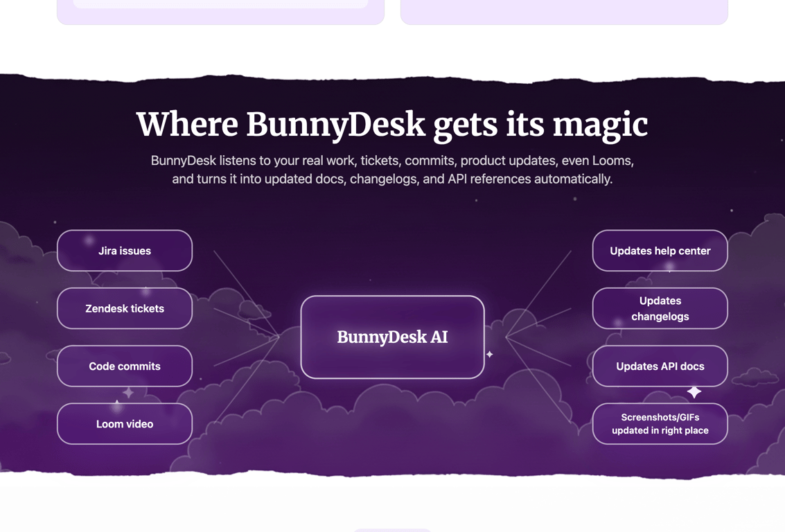Select Updates help center box

[x=660, y=251]
